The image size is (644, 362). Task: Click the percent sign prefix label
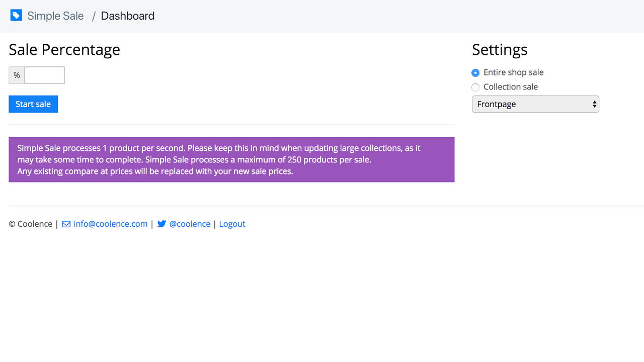point(17,75)
